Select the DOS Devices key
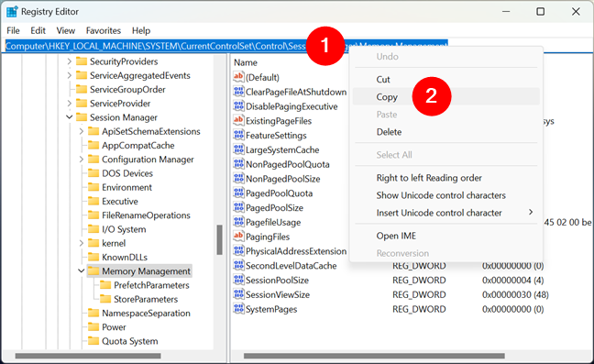 [x=127, y=173]
